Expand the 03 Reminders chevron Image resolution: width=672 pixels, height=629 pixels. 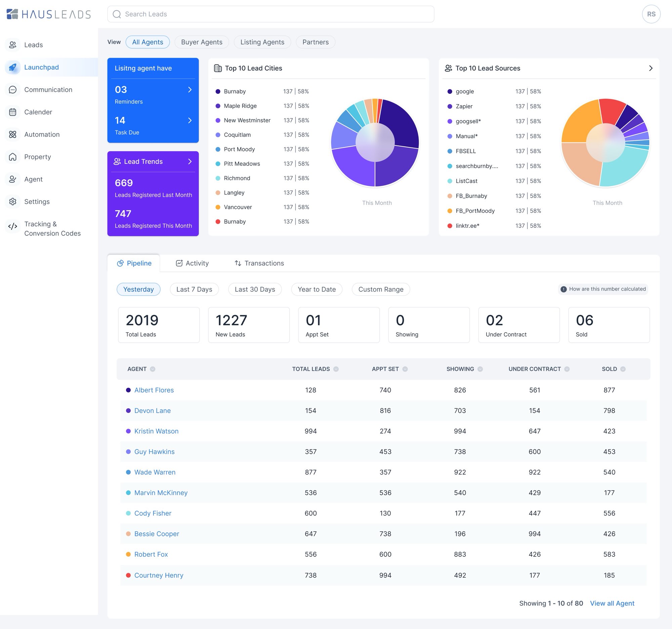(190, 90)
